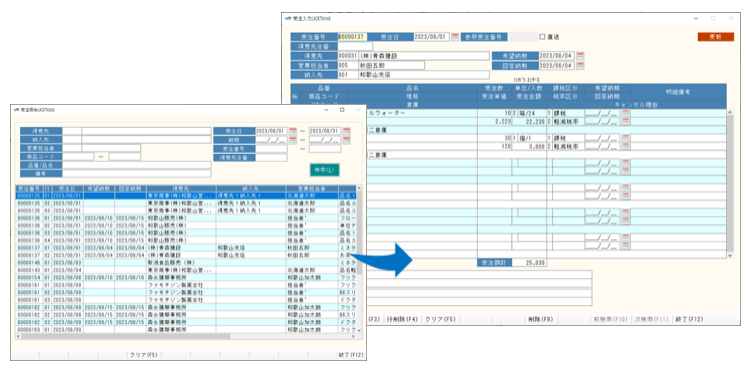This screenshot has width=750, height=375.
Task: Click the green 検索(L) button
Action: click(x=324, y=169)
